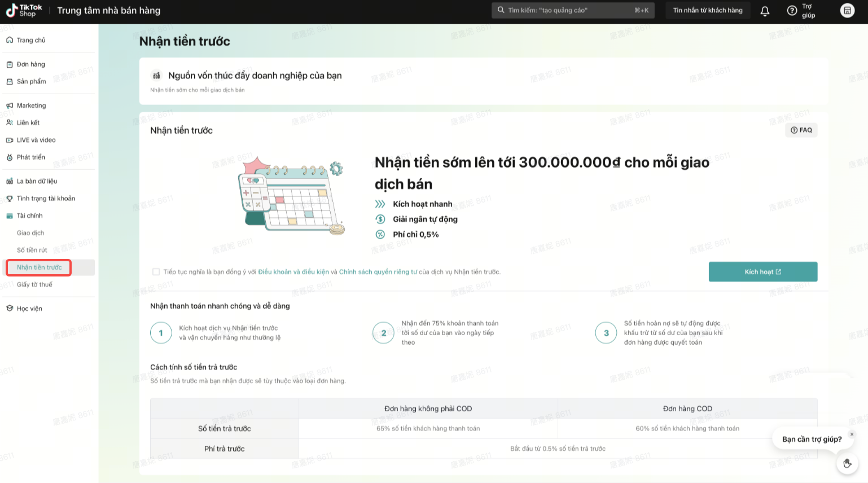This screenshot has height=483, width=868.
Task: Click the Học viện icon
Action: pyautogui.click(x=10, y=309)
